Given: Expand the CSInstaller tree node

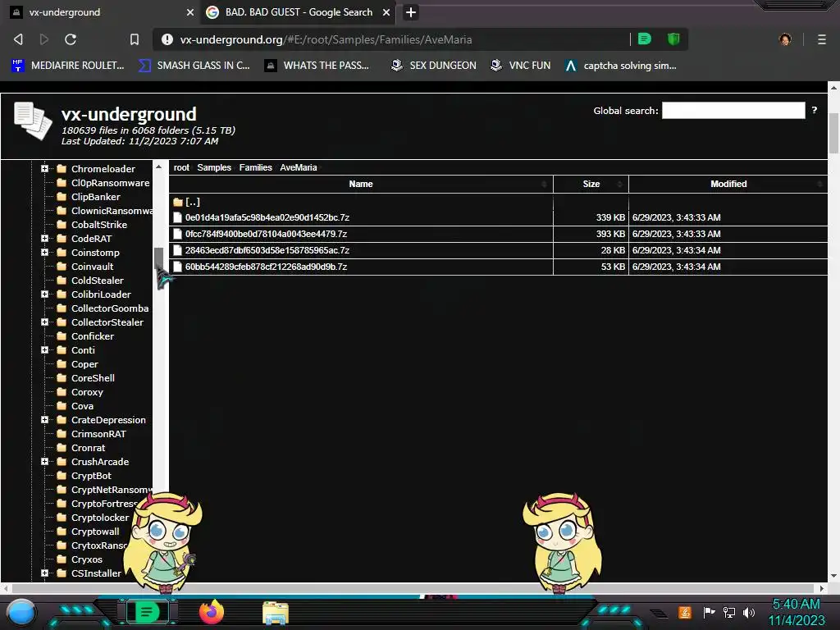Looking at the screenshot, I should point(44,573).
